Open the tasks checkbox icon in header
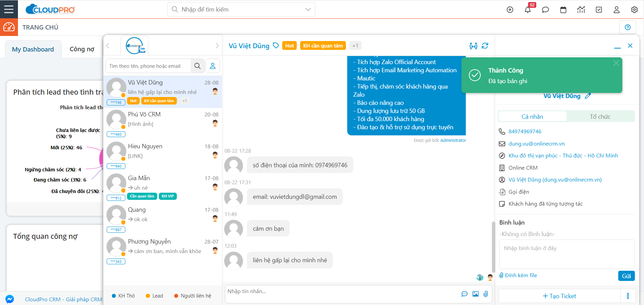Viewport: 644px width, 305px height. pyautogui.click(x=599, y=9)
